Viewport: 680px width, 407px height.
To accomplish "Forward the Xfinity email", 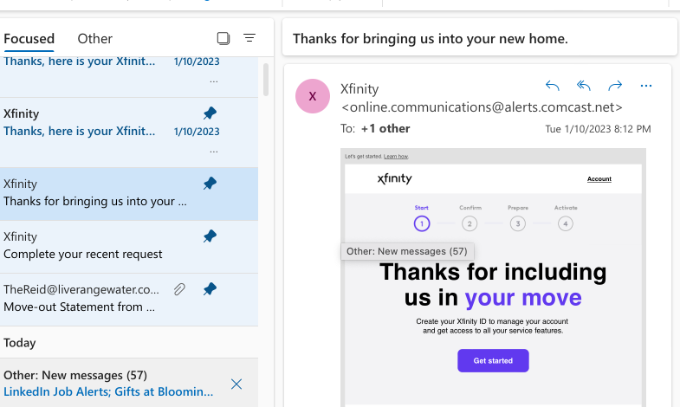I will tap(615, 86).
